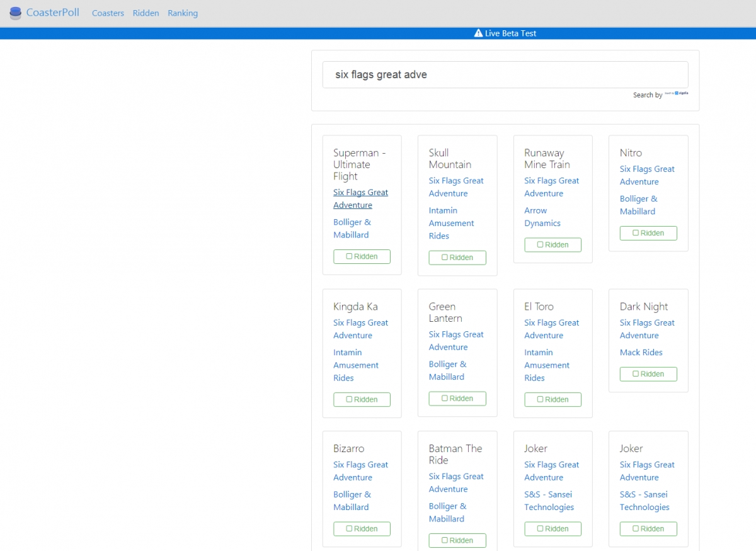This screenshot has width=756, height=551.
Task: Open the Ranking navigation item
Action: (x=183, y=13)
